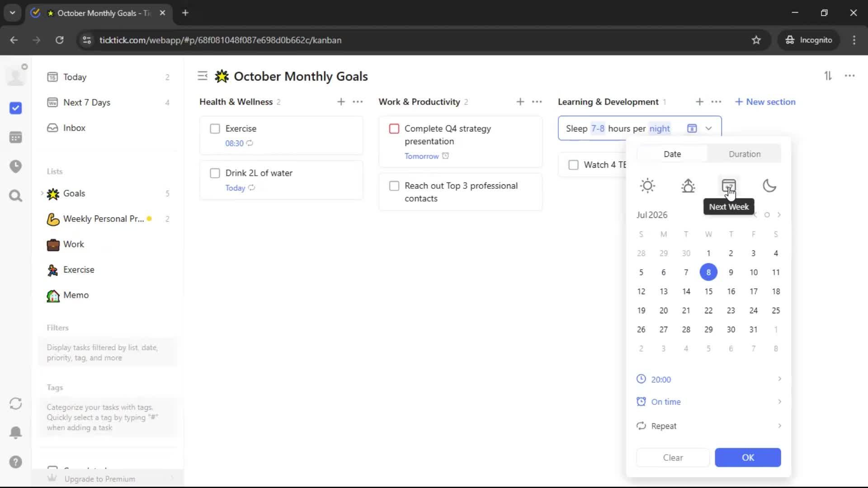Check off the Exercise task
868x488 pixels.
click(215, 129)
